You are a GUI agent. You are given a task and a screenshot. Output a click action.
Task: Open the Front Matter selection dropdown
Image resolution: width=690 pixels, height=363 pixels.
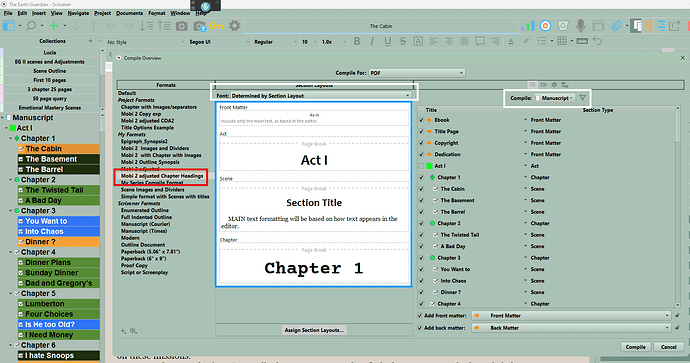click(x=571, y=315)
